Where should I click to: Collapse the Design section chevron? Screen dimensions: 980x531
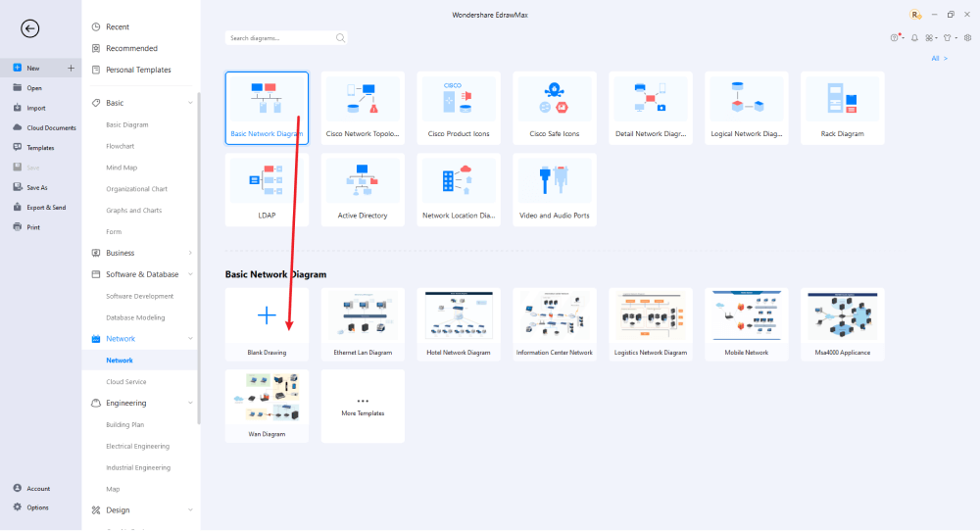(x=190, y=510)
